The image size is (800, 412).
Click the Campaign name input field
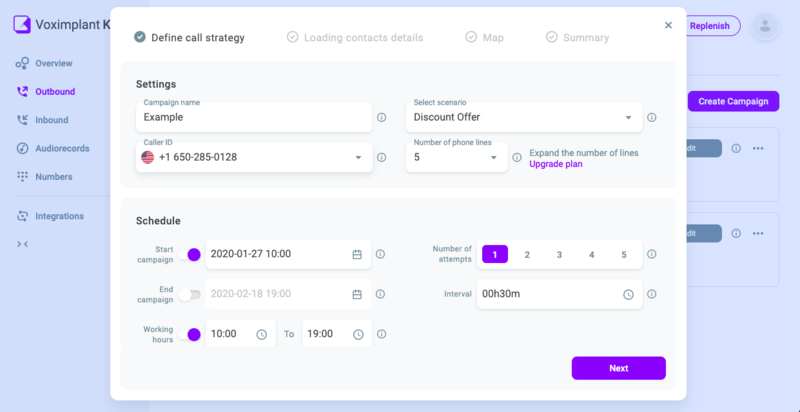pos(254,117)
